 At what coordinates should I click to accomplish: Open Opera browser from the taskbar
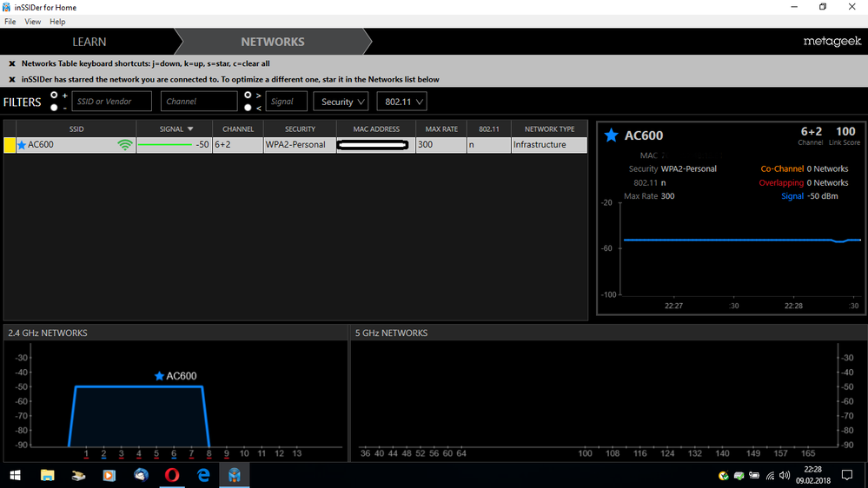tap(172, 475)
